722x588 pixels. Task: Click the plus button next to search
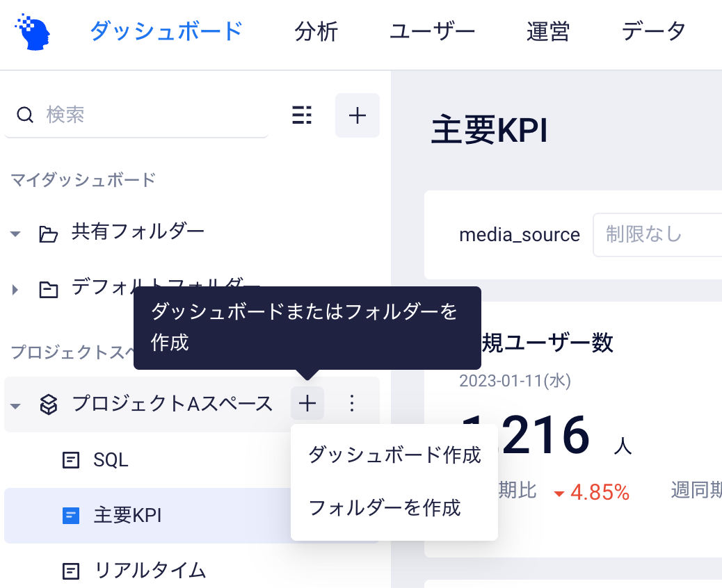[358, 115]
